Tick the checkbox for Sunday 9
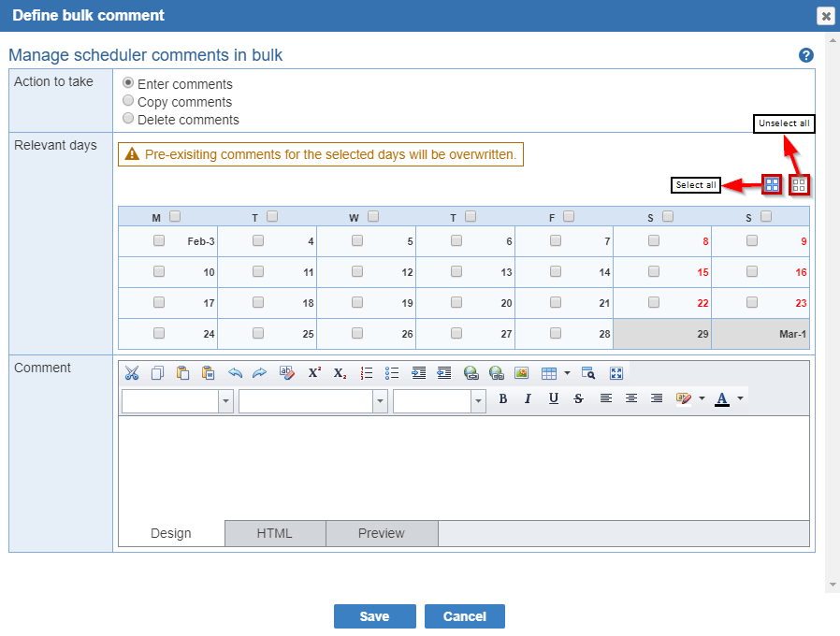This screenshot has height=636, width=840. click(x=752, y=240)
